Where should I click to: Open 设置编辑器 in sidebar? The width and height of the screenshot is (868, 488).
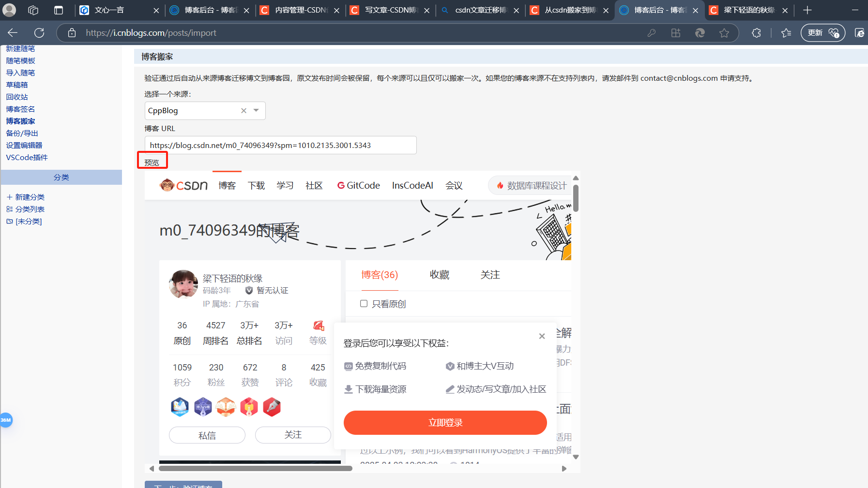24,145
